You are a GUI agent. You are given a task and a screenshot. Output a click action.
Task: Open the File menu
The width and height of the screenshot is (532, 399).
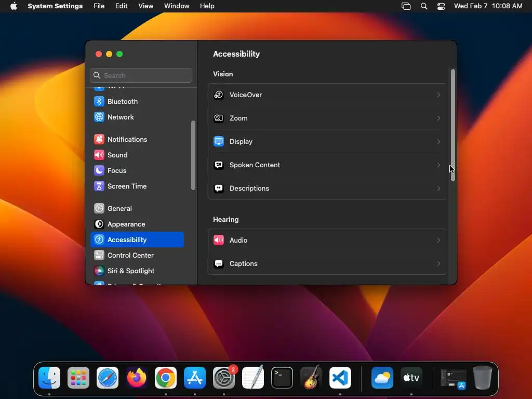click(x=99, y=6)
